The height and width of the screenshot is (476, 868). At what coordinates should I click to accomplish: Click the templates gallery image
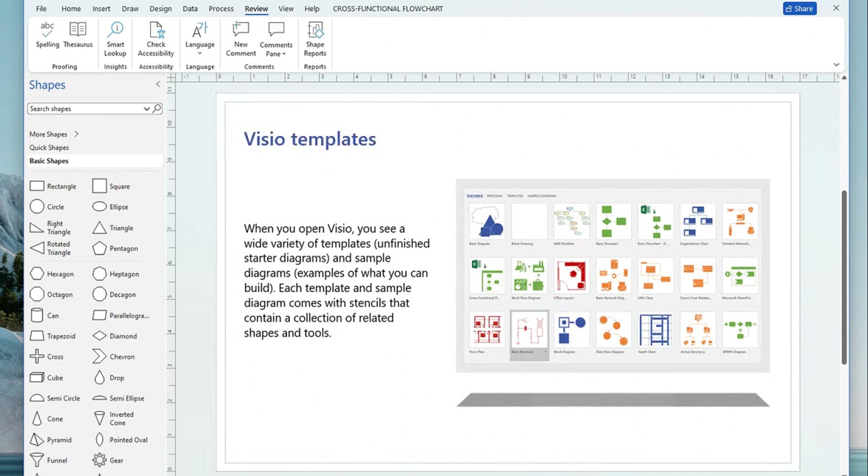[x=613, y=276]
